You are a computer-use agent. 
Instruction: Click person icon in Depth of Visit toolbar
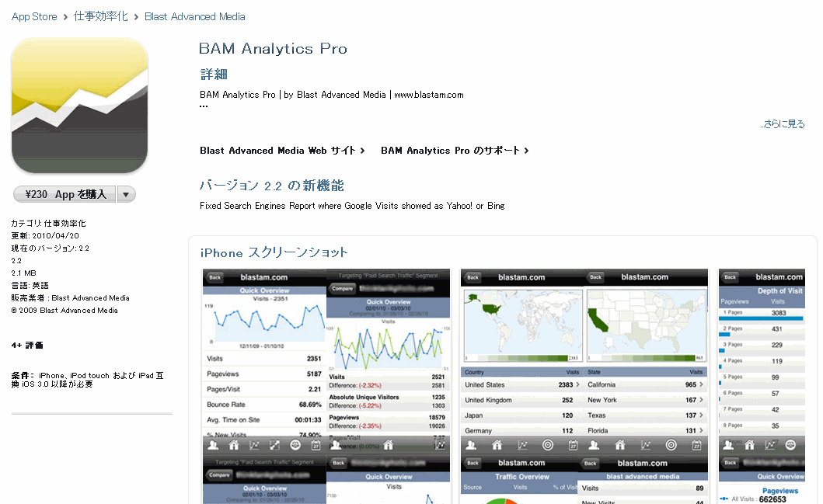[728, 445]
